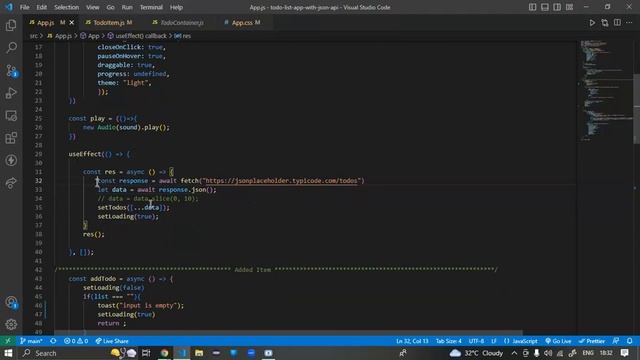Click the main branch in status bar
The width and height of the screenshot is (640, 360).
pos(31,341)
